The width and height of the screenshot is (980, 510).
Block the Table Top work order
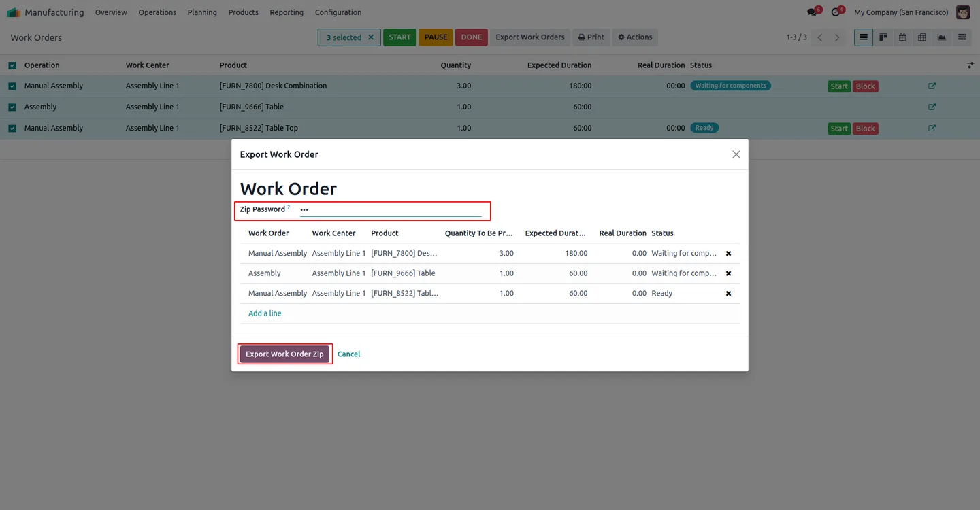point(866,129)
